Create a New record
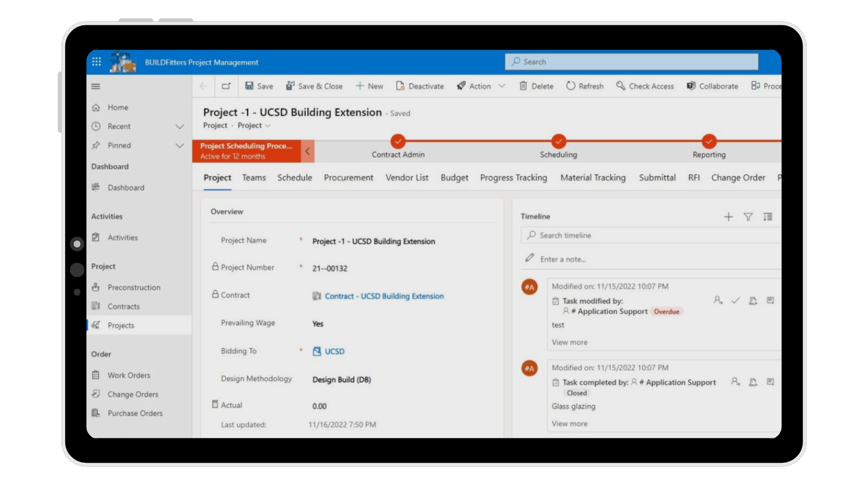Screen dimensions: 868x488 (x=369, y=86)
